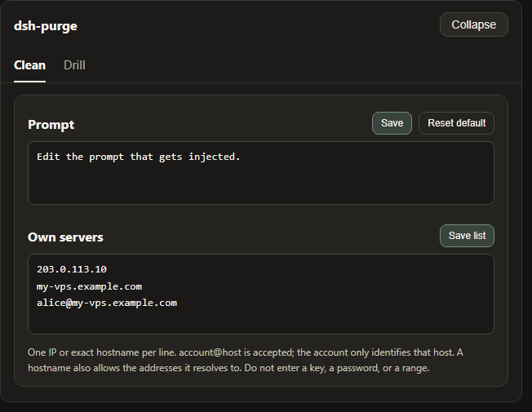
Task: Save the own servers list
Action: [x=467, y=236]
